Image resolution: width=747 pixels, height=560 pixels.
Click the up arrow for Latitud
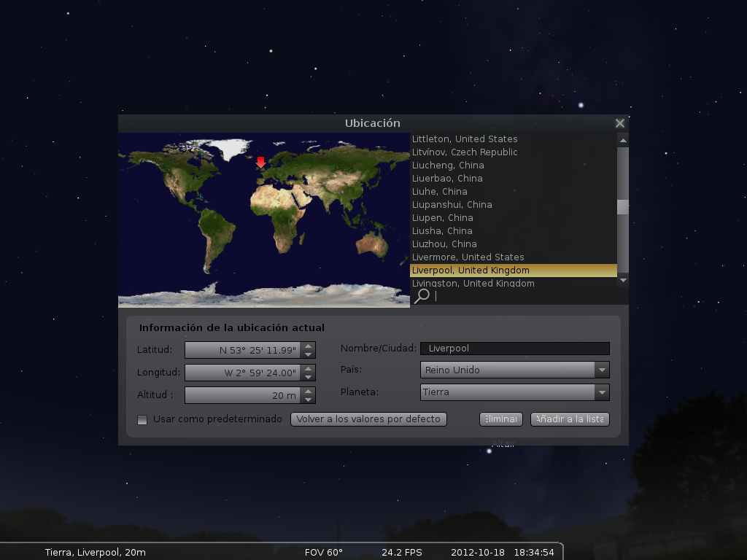(309, 346)
